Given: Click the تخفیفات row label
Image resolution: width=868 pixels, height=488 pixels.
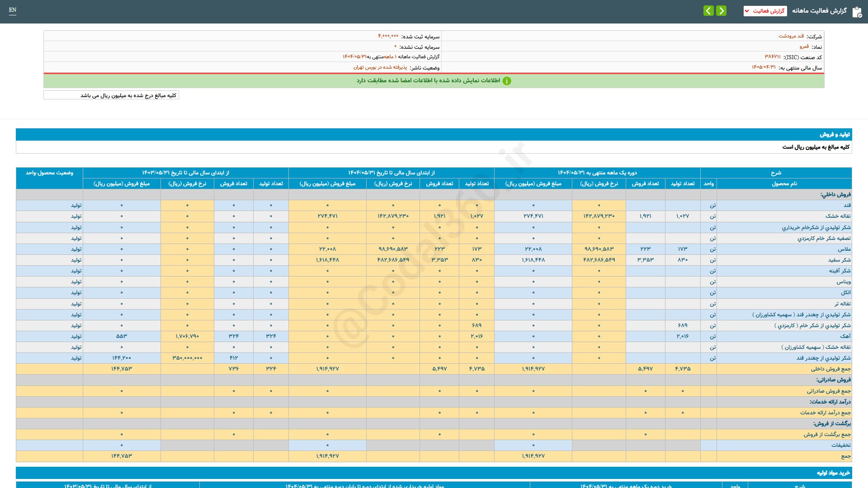Looking at the screenshot, I should click(x=841, y=446).
